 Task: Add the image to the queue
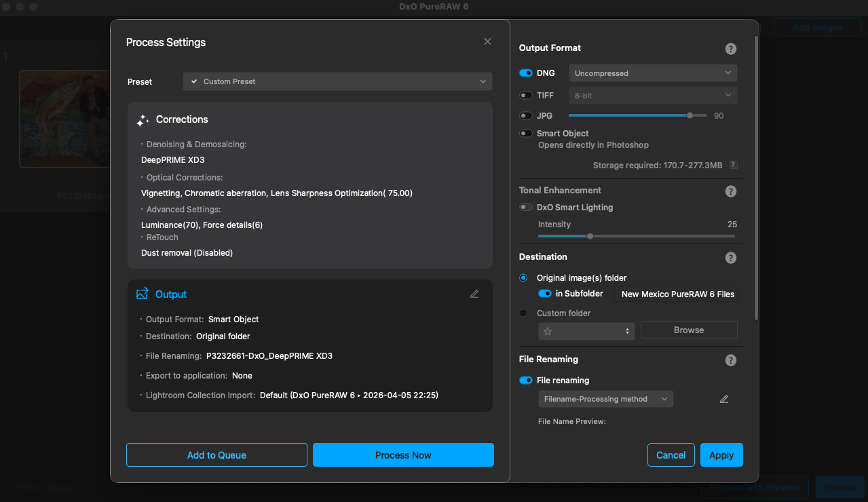click(216, 455)
